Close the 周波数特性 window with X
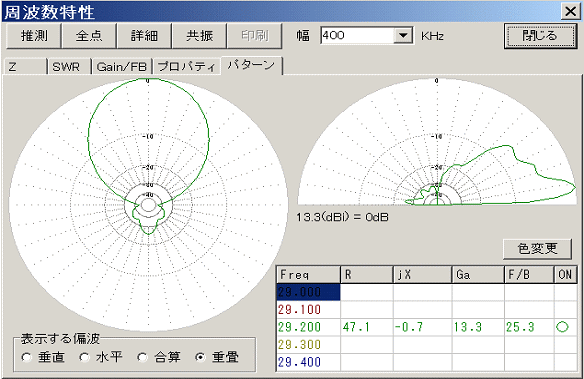The width and height of the screenshot is (584, 379). [x=570, y=11]
